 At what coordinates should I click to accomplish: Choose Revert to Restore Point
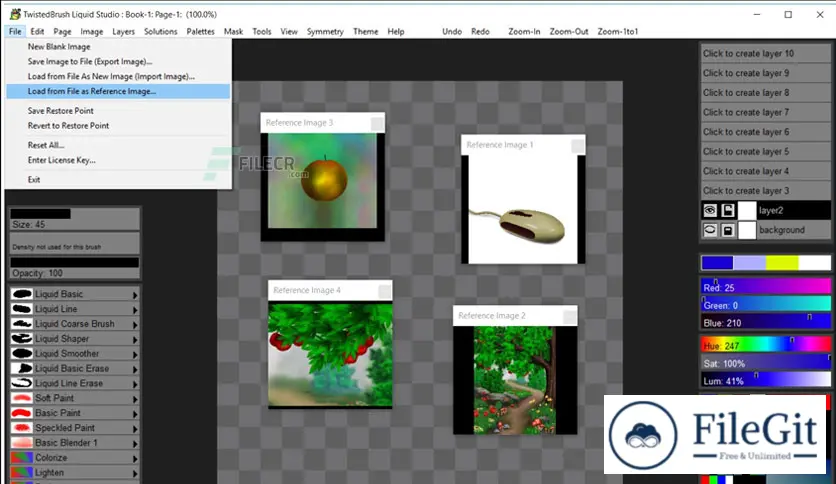coord(118,125)
